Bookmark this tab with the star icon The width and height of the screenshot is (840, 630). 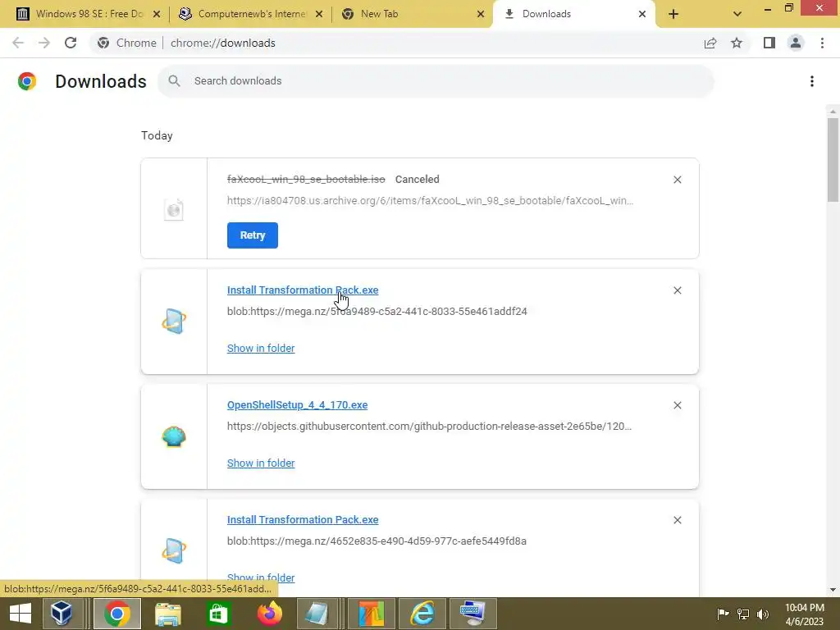click(737, 43)
